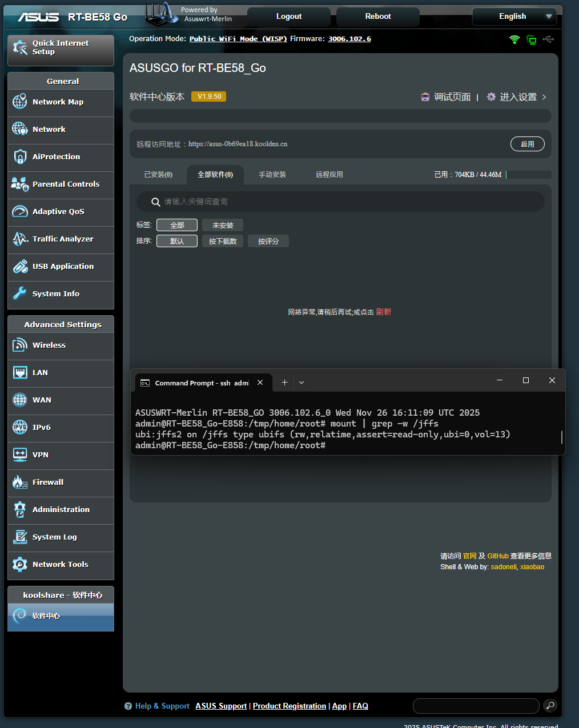The width and height of the screenshot is (579, 728).
Task: Select the 全部 tag filter
Action: pyautogui.click(x=177, y=225)
